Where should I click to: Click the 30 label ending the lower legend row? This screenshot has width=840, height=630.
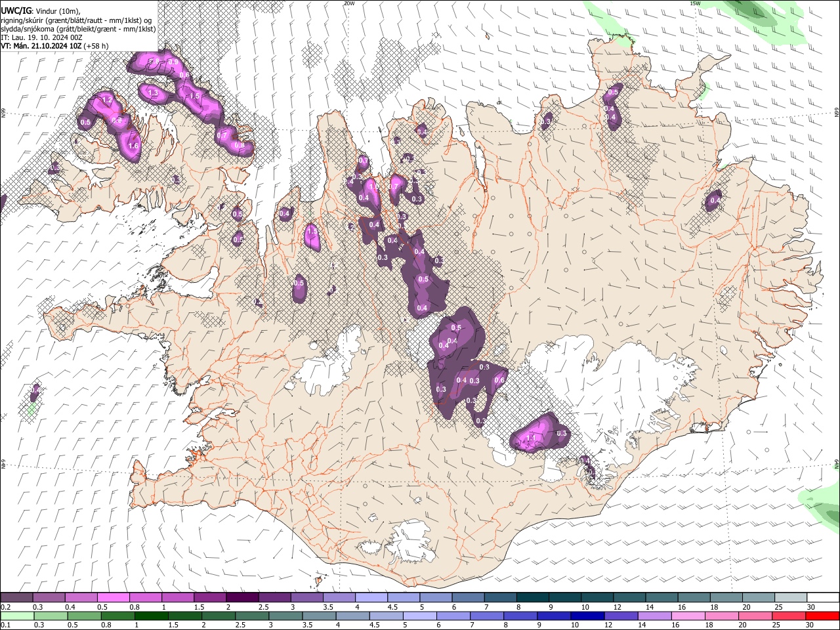810,625
